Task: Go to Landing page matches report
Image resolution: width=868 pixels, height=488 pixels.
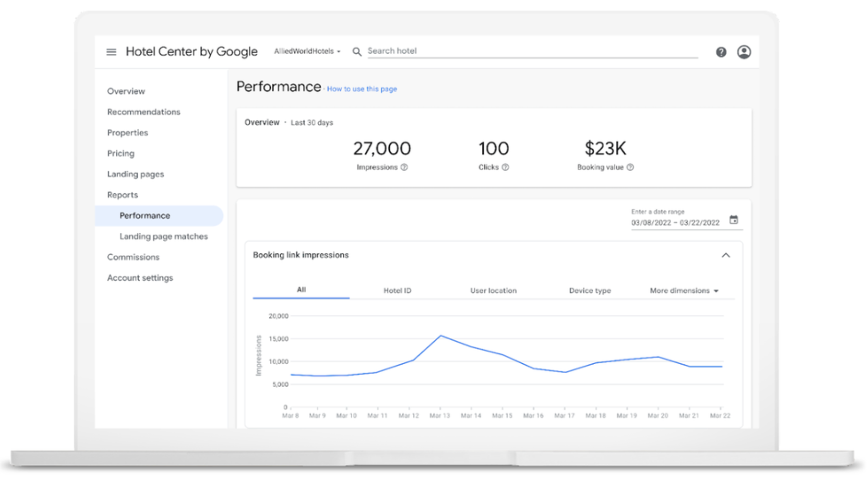Action: point(163,236)
